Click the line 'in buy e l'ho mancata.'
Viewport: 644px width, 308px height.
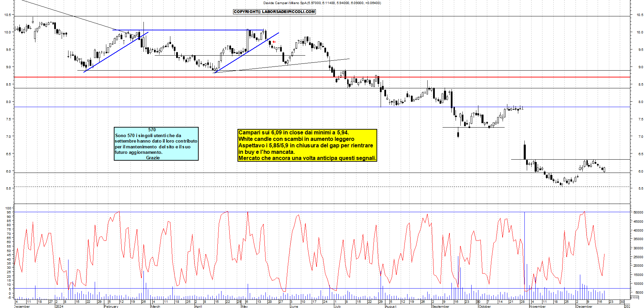266,152
